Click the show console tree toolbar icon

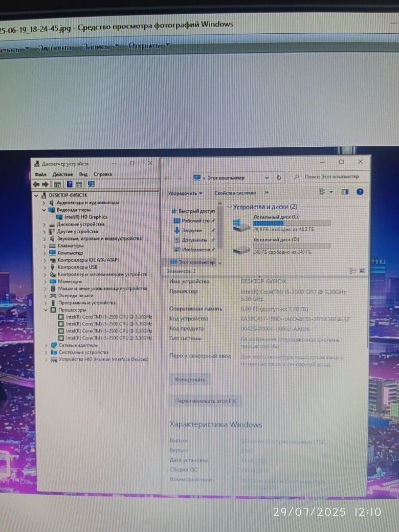pos(57,185)
